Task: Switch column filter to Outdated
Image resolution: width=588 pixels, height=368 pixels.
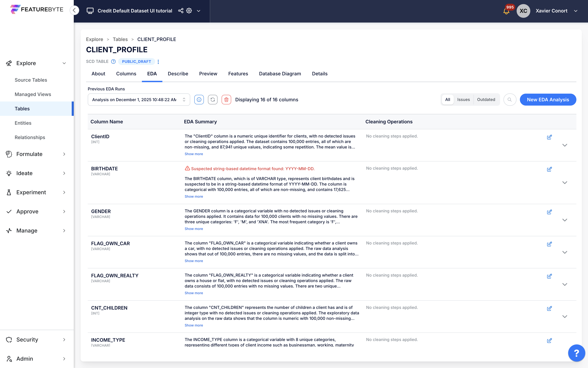Action: (x=486, y=100)
